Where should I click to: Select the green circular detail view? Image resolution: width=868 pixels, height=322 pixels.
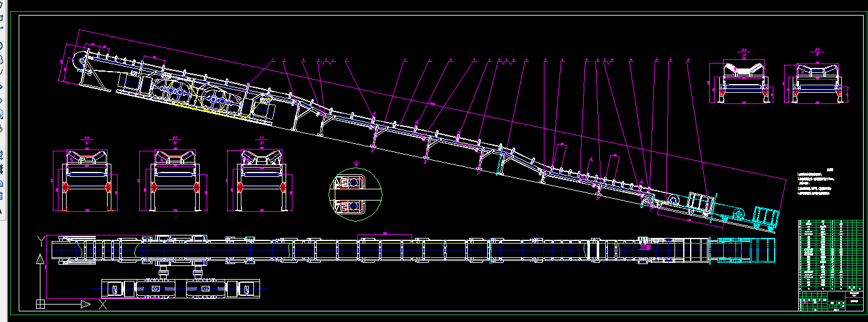(x=355, y=194)
